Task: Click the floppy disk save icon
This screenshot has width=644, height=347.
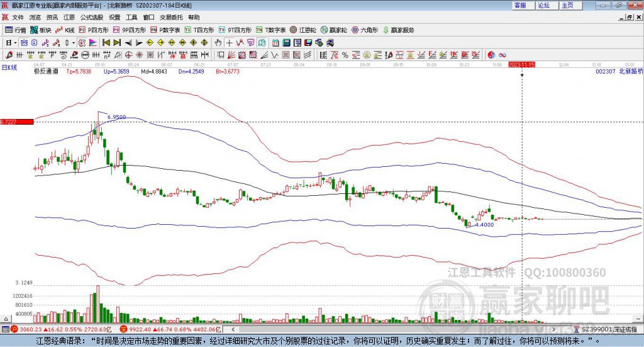Action: (x=308, y=43)
